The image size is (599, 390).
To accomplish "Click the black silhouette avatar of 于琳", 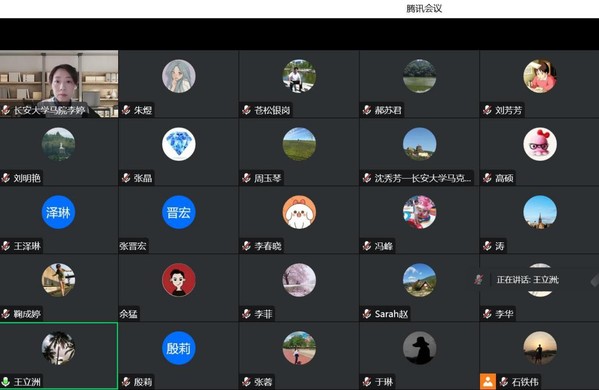I will (419, 348).
